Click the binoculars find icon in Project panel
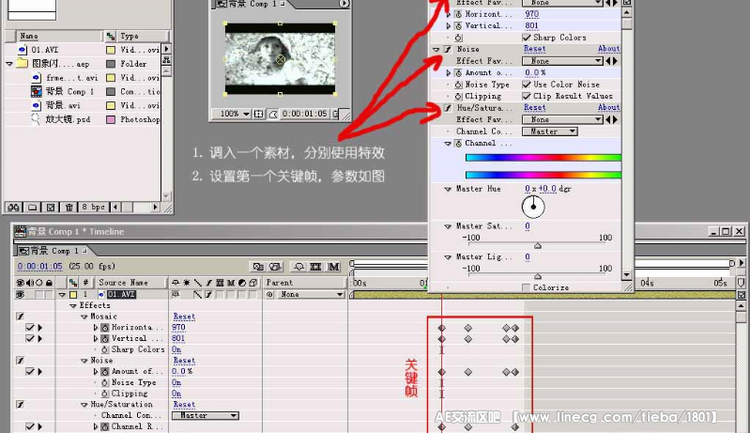 pos(13,207)
